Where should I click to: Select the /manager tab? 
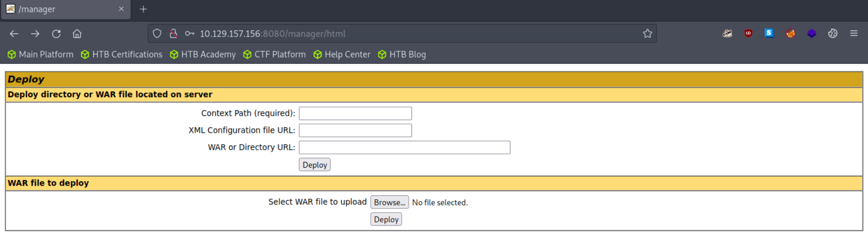point(66,9)
